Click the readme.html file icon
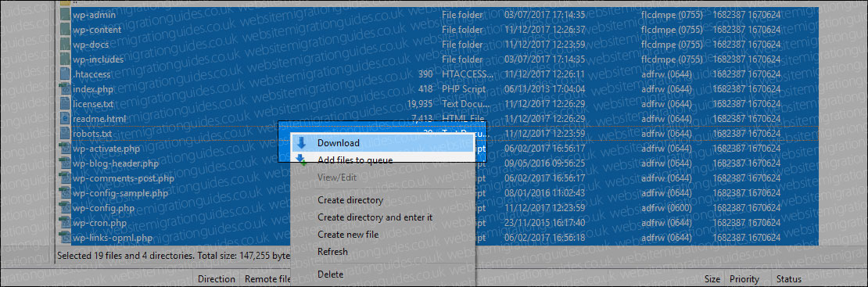The height and width of the screenshot is (287, 868). 66,119
